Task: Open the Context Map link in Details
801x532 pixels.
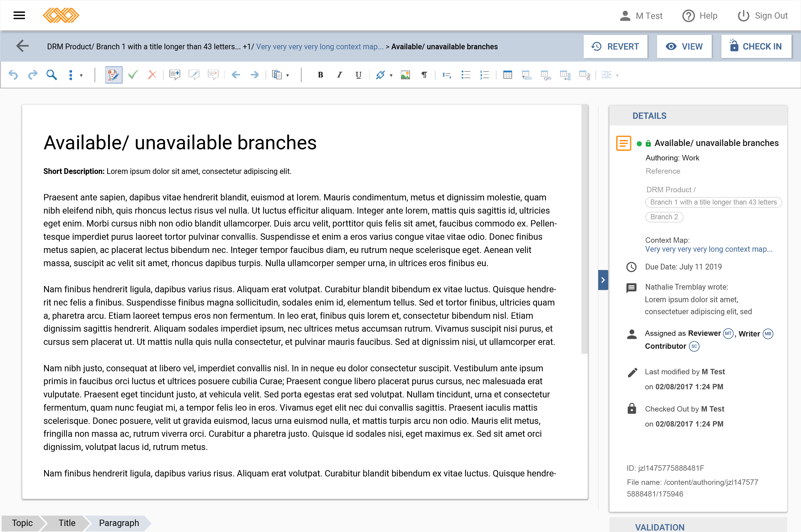Action: 709,249
